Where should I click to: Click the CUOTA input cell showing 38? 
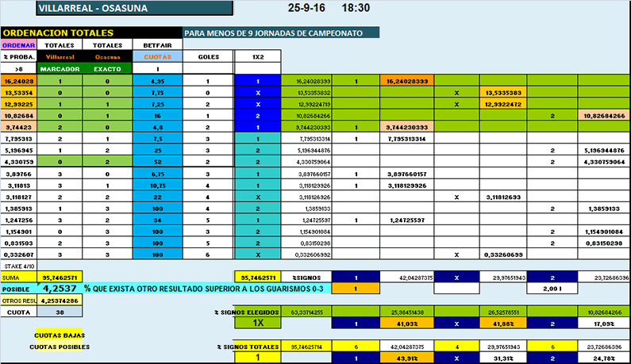click(60, 312)
